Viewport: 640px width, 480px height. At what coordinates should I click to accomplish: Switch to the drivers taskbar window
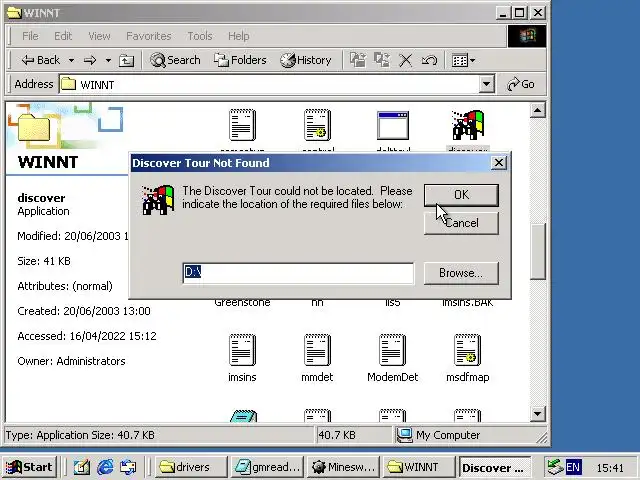point(191,467)
